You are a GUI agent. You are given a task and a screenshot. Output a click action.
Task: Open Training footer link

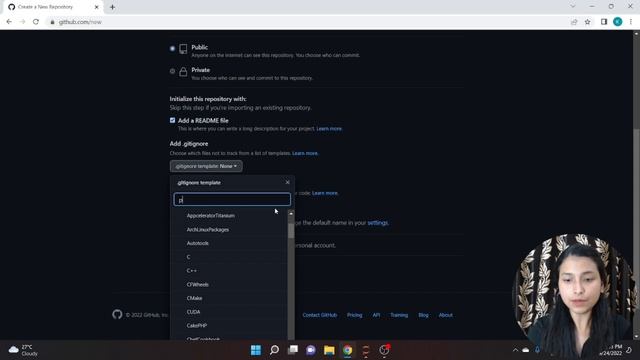click(399, 315)
